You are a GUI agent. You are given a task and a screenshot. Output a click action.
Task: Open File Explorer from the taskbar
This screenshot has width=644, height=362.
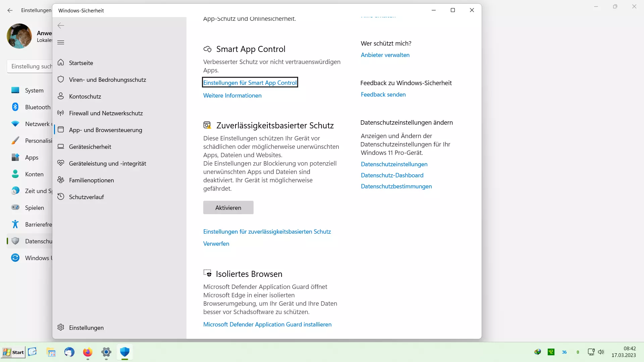pyautogui.click(x=51, y=352)
